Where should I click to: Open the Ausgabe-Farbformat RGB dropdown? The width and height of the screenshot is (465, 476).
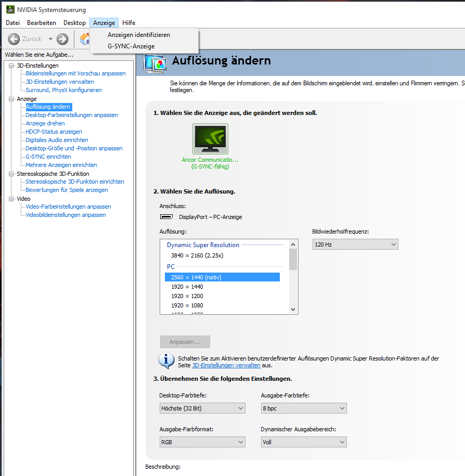[202, 442]
